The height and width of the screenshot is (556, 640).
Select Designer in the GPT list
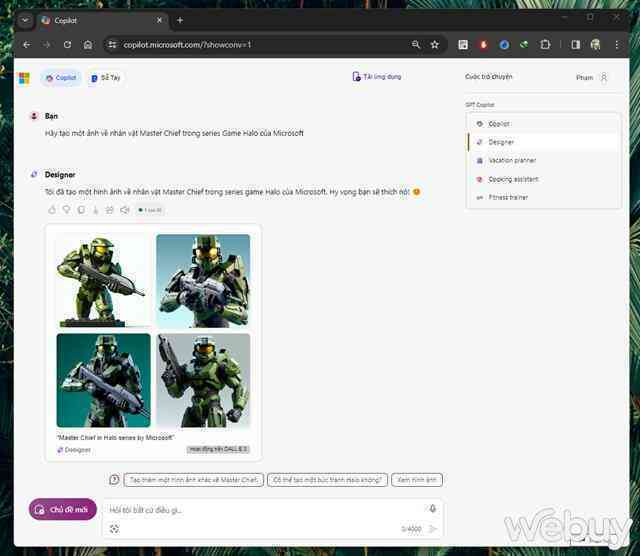click(x=543, y=142)
